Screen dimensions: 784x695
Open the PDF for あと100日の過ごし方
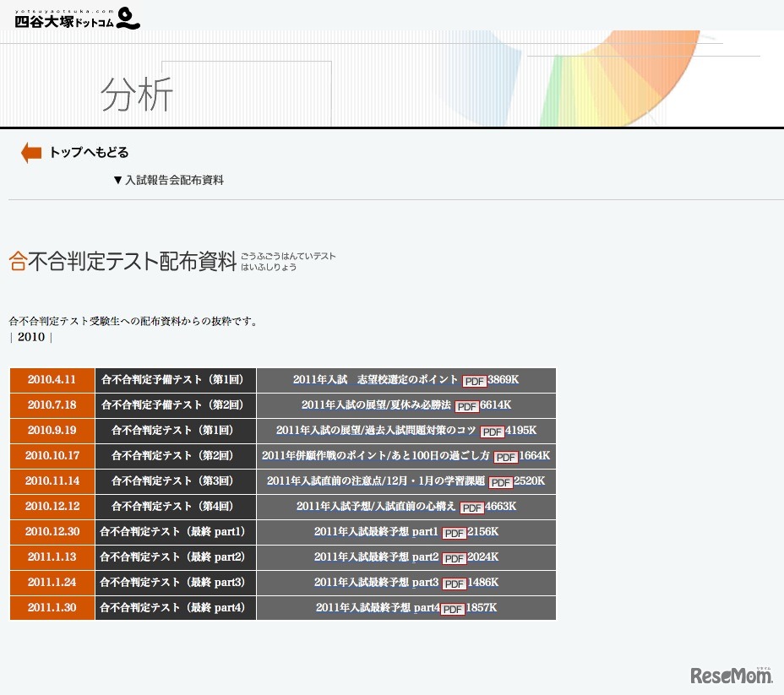pos(505,457)
